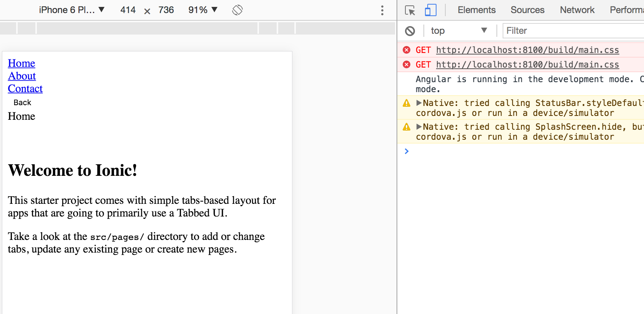
Task: Click the src/pages/ code text
Action: pyautogui.click(x=117, y=237)
